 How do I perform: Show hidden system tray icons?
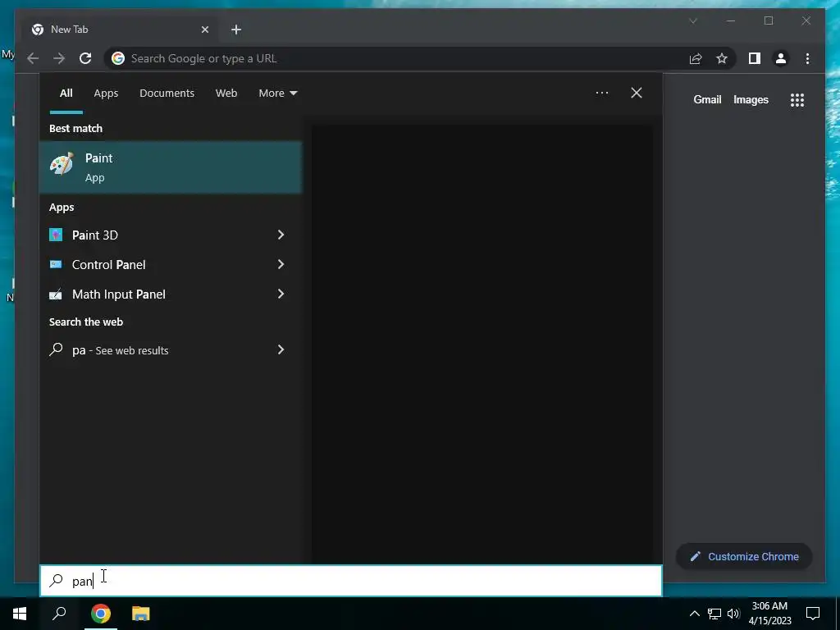coord(694,614)
